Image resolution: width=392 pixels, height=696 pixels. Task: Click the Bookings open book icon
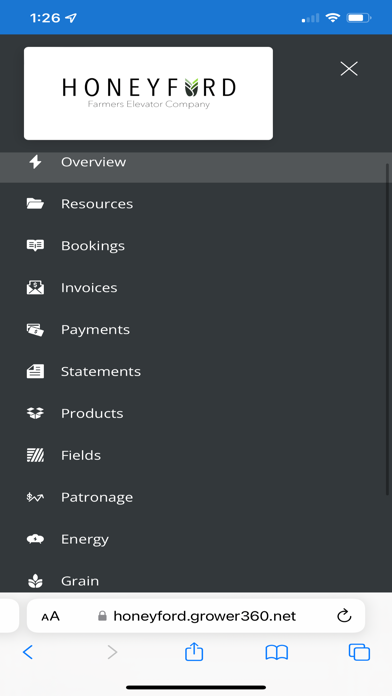(35, 245)
